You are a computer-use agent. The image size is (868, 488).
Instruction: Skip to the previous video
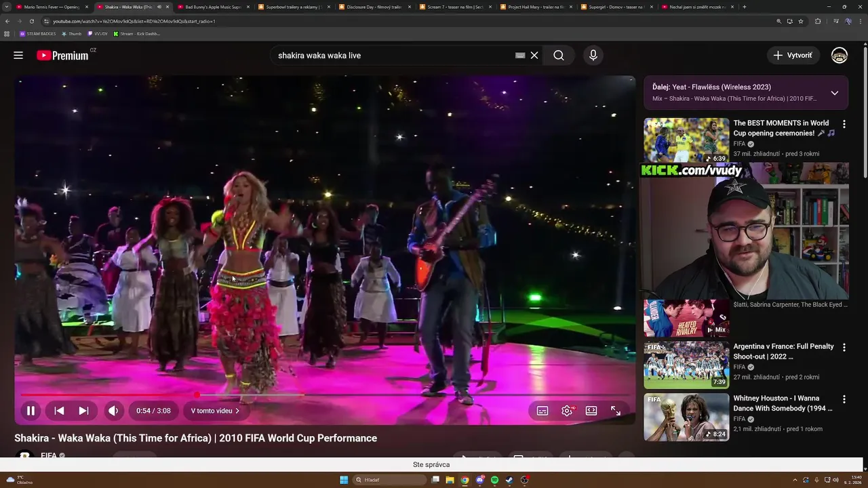click(x=59, y=411)
